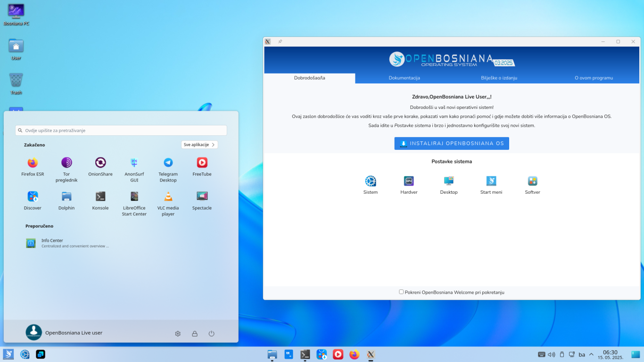Open the Desktop settings icon in Welcome
Viewport: 644px width, 362px height.
tap(449, 185)
